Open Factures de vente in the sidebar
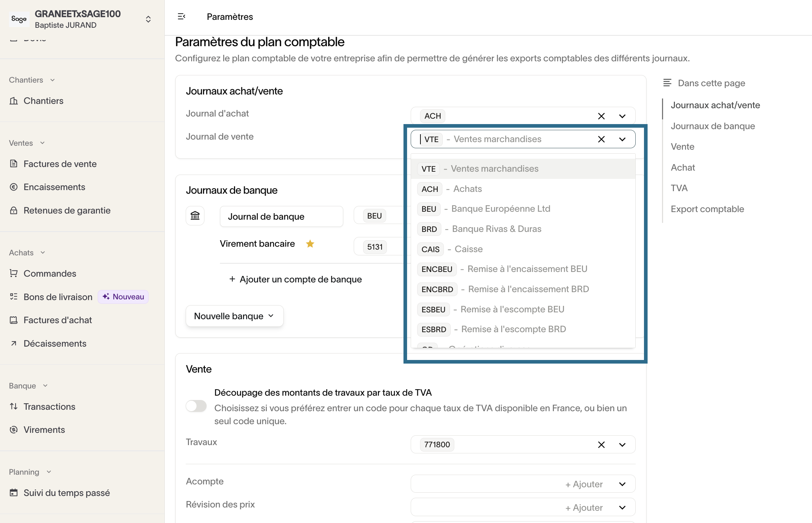Image resolution: width=812 pixels, height=523 pixels. pyautogui.click(x=60, y=164)
